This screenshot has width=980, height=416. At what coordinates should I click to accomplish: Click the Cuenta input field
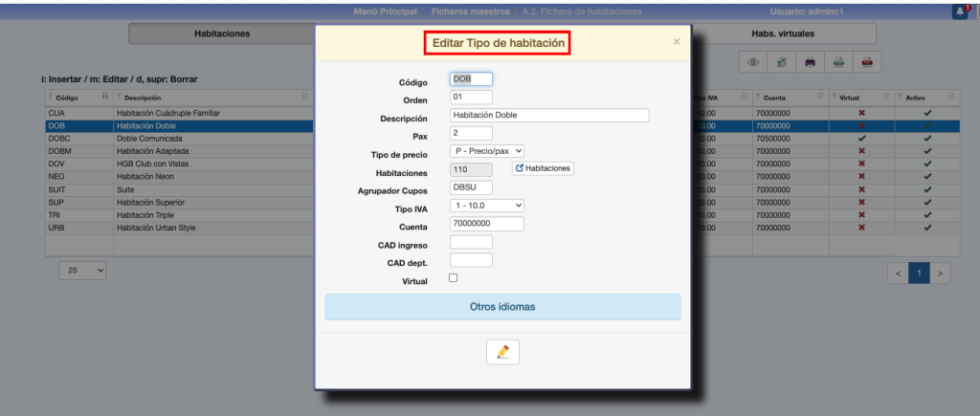click(487, 224)
